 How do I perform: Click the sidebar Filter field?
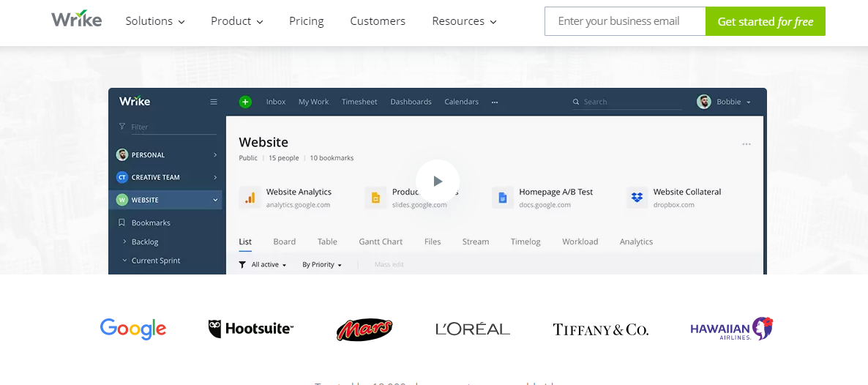tap(168, 127)
